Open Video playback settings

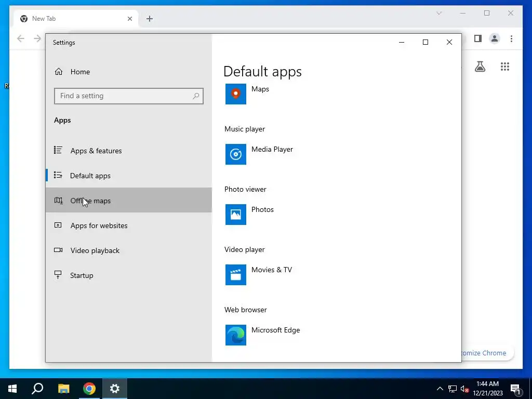point(129,250)
